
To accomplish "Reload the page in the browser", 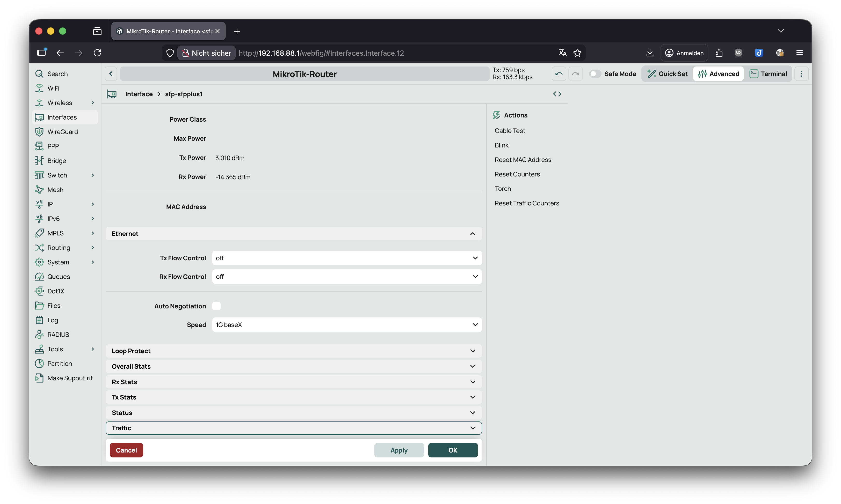I will (98, 53).
